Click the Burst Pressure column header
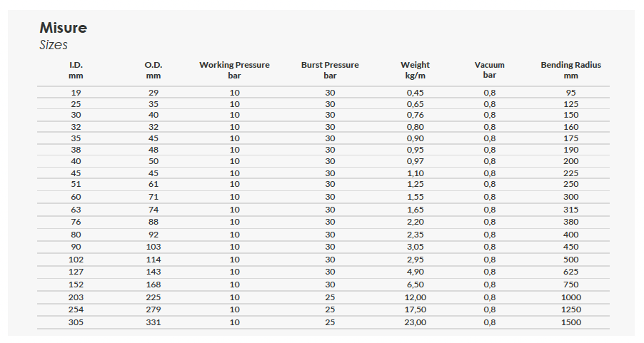The width and height of the screenshot is (644, 343). 330,70
